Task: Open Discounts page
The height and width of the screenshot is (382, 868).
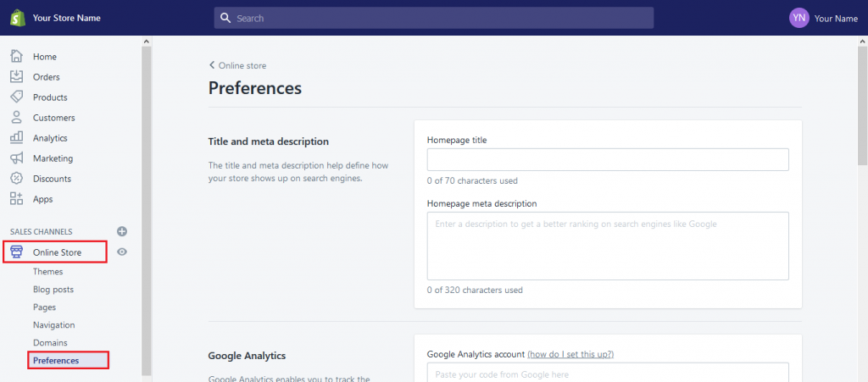Action: point(52,179)
